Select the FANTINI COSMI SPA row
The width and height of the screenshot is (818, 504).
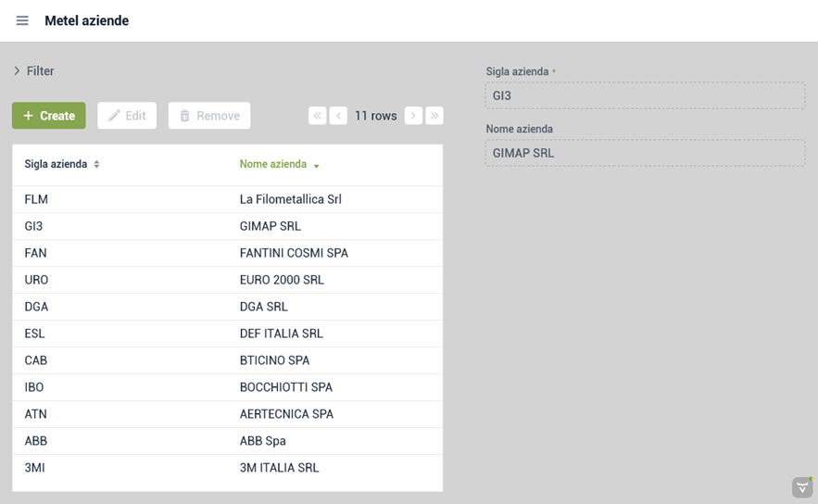228,253
